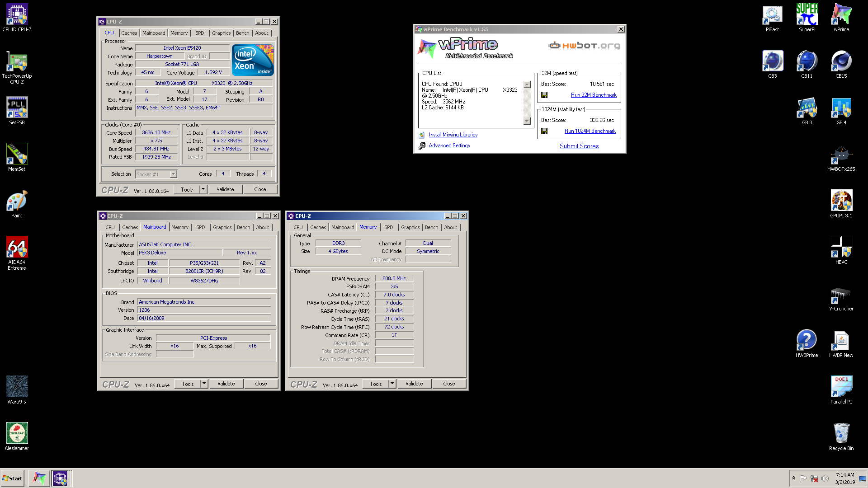Open HWBP New desktop icon
This screenshot has height=488, width=868.
click(841, 344)
